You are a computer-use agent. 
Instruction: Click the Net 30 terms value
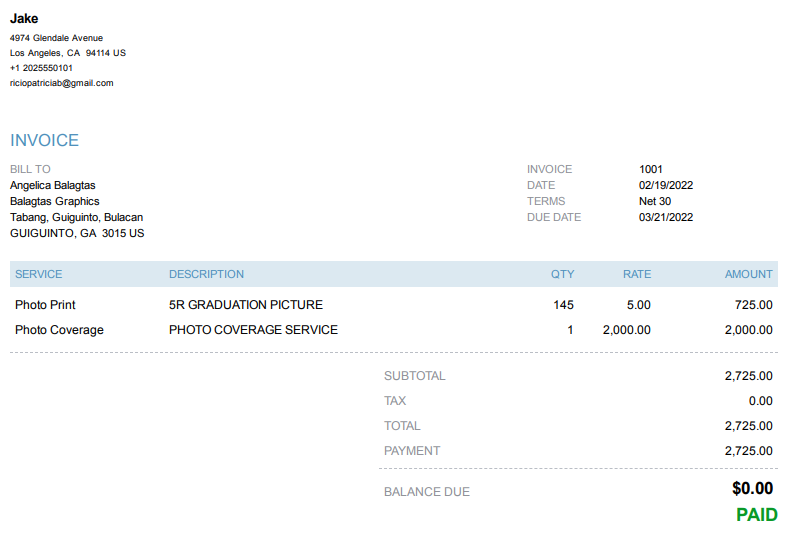point(655,201)
